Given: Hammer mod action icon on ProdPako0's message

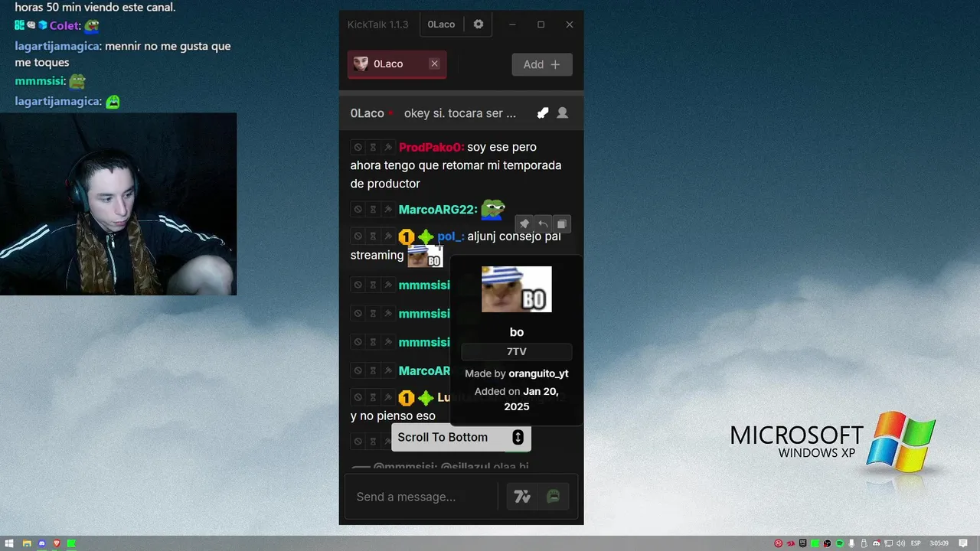Looking at the screenshot, I should click(x=388, y=148).
